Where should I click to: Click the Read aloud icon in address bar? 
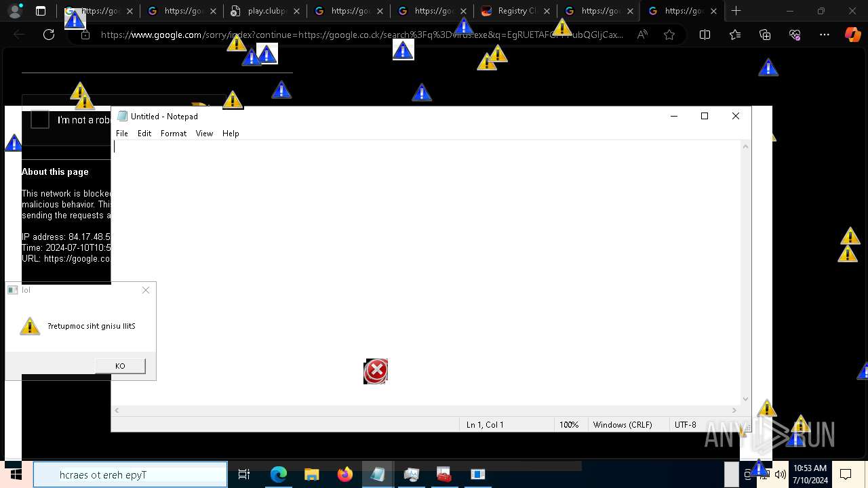pyautogui.click(x=642, y=35)
